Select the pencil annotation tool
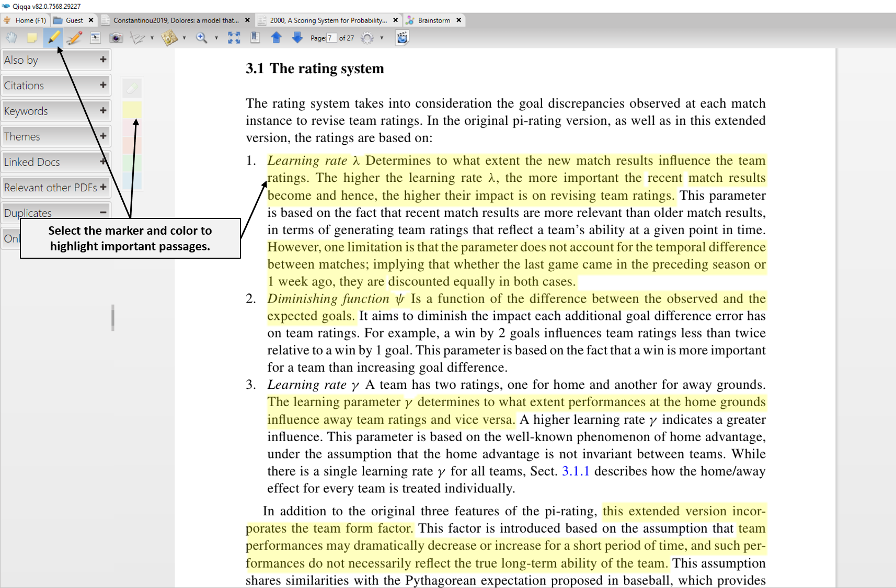896x588 pixels. click(x=74, y=38)
